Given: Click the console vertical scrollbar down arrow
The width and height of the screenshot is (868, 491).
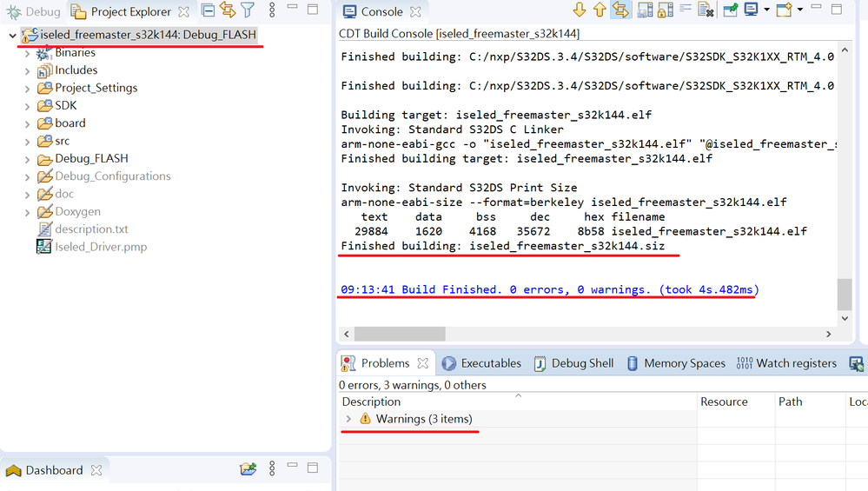Looking at the screenshot, I should [x=845, y=318].
